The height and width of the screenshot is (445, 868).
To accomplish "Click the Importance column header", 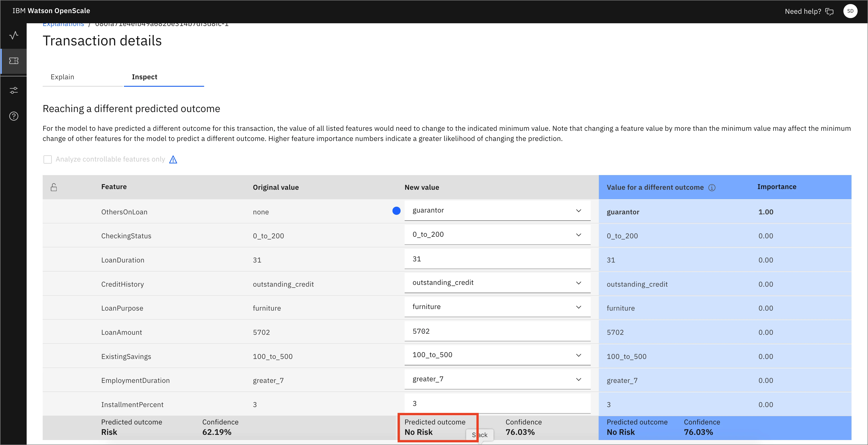I will [x=777, y=187].
